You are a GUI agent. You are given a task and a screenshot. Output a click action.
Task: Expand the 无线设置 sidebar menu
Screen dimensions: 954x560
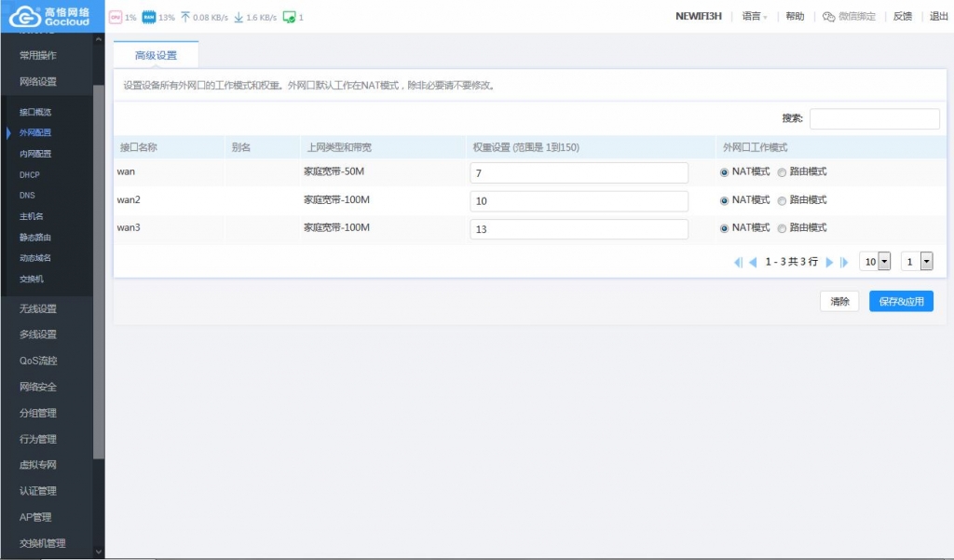38,308
